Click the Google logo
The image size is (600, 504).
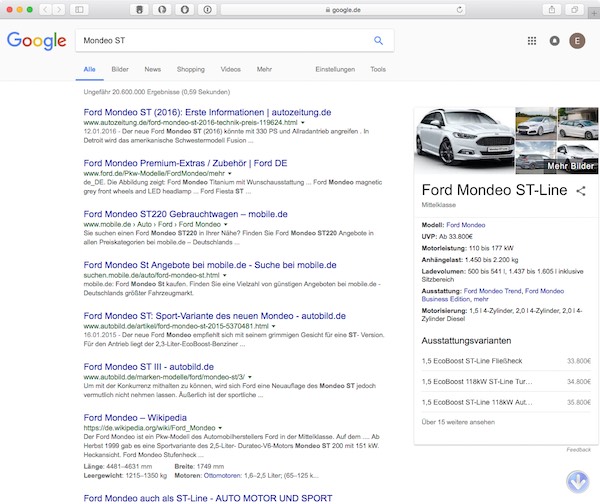point(37,41)
